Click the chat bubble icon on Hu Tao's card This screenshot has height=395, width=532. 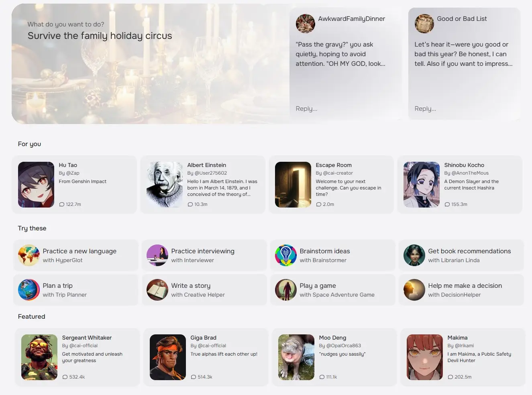[62, 204]
